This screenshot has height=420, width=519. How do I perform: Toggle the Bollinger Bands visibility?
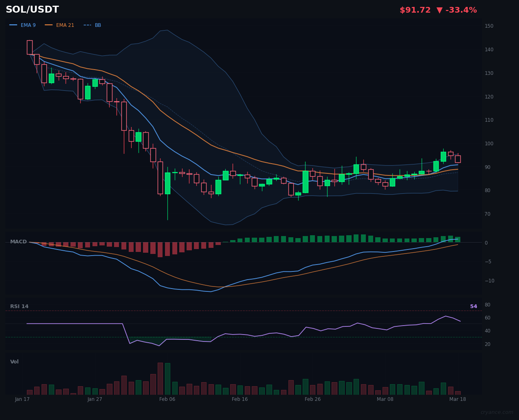point(98,25)
